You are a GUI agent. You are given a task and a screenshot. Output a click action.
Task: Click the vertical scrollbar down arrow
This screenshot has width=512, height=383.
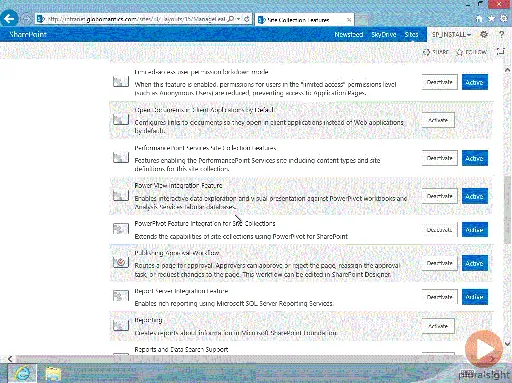507,344
